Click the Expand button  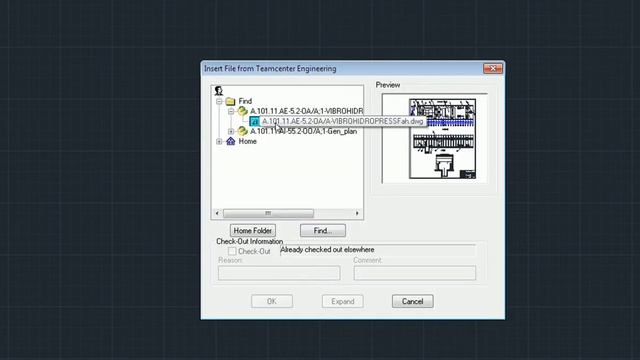coord(342,301)
